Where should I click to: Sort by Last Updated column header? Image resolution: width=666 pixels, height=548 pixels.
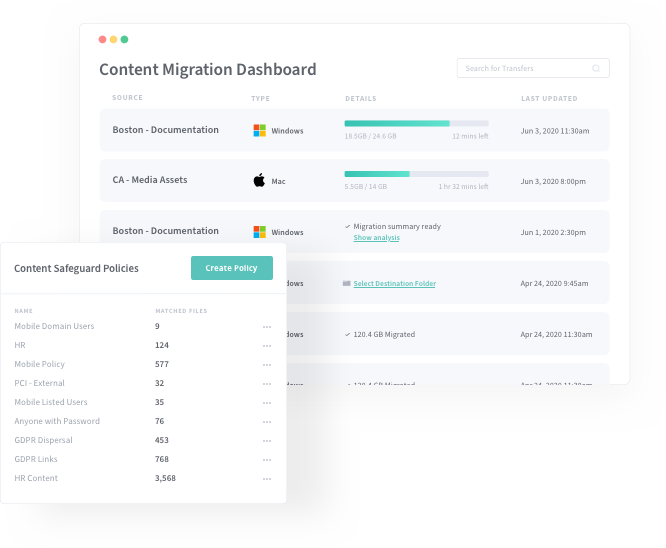pos(548,98)
